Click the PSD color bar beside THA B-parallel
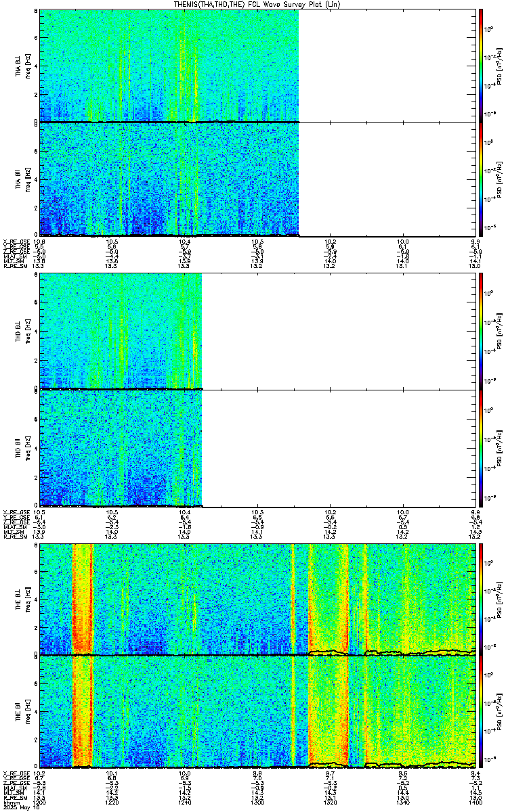 point(481,179)
